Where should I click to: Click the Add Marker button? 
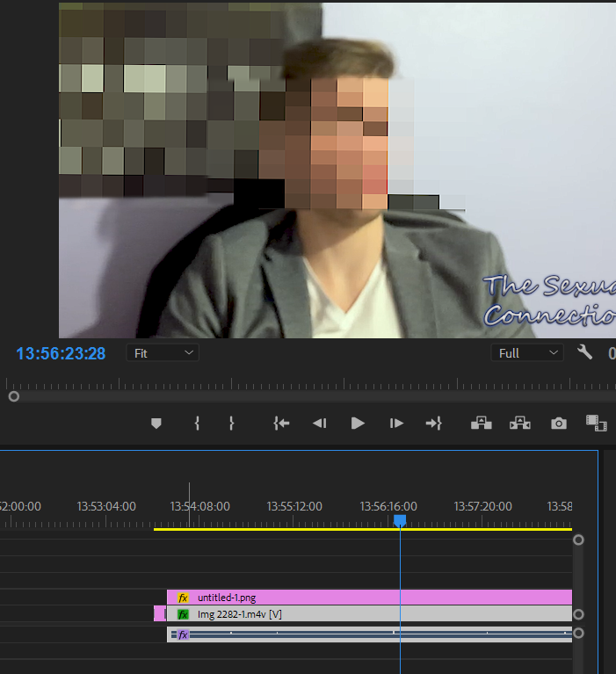pos(156,424)
